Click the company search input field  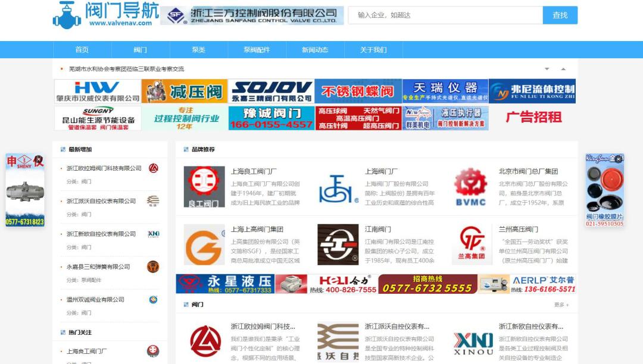pos(445,15)
